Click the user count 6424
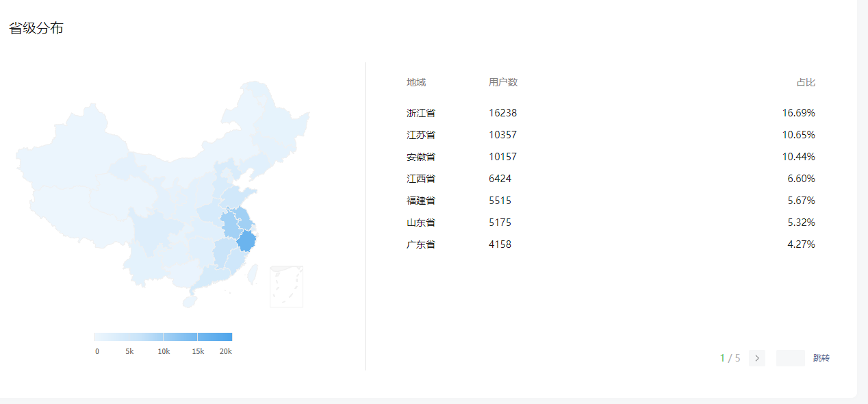868x404 pixels. 500,179
